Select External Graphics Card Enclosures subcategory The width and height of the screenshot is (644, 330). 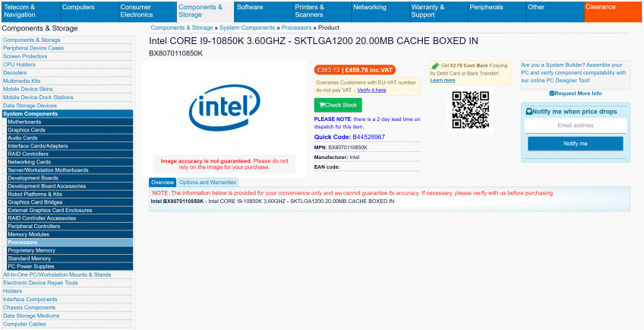(x=70, y=211)
